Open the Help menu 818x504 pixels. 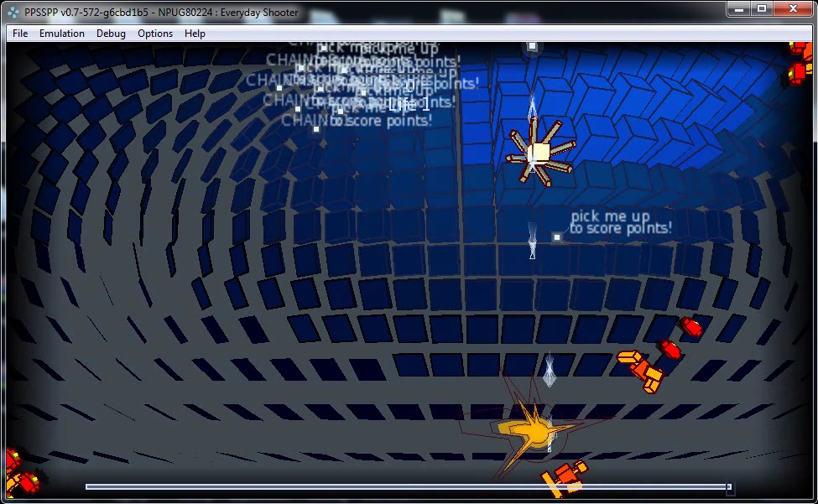click(195, 34)
